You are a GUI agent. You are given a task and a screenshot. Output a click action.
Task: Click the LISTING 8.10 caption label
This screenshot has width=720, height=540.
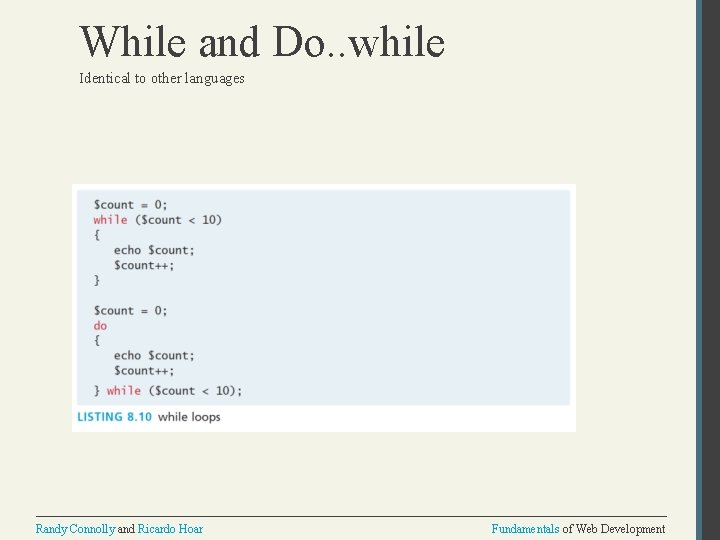coord(114,417)
